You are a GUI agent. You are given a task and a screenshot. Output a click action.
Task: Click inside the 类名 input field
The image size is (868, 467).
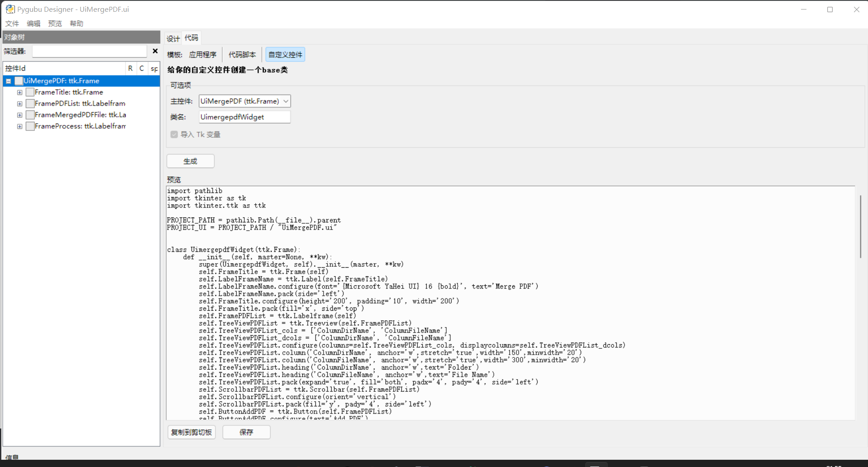pyautogui.click(x=244, y=117)
